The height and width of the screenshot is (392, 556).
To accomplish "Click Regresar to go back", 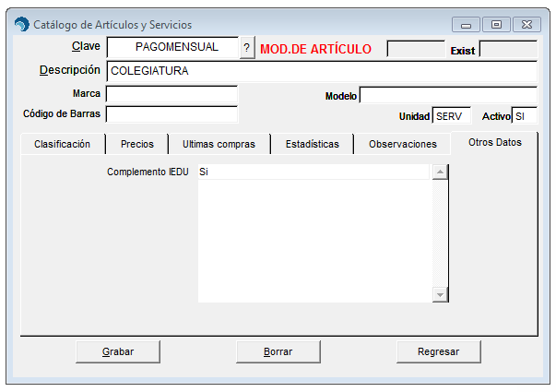I will [438, 351].
